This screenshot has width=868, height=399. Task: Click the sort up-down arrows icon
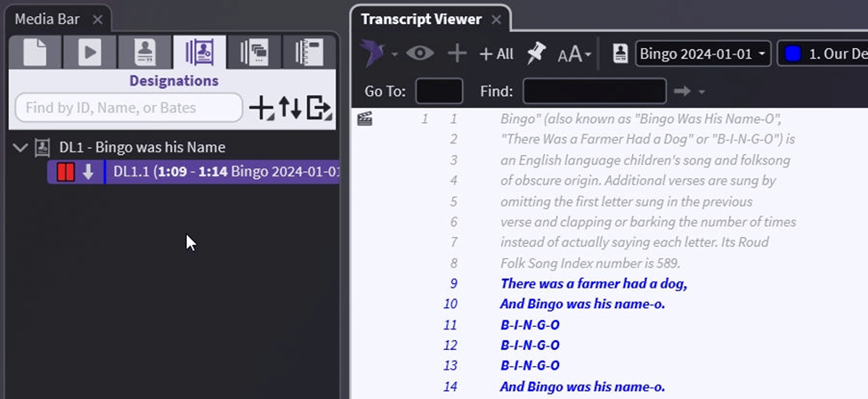click(x=290, y=108)
